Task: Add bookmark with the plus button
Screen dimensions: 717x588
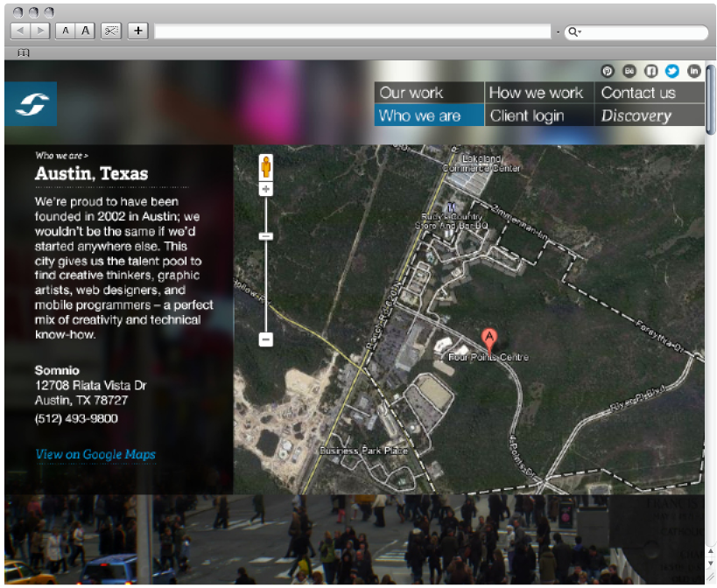Action: coord(138,31)
